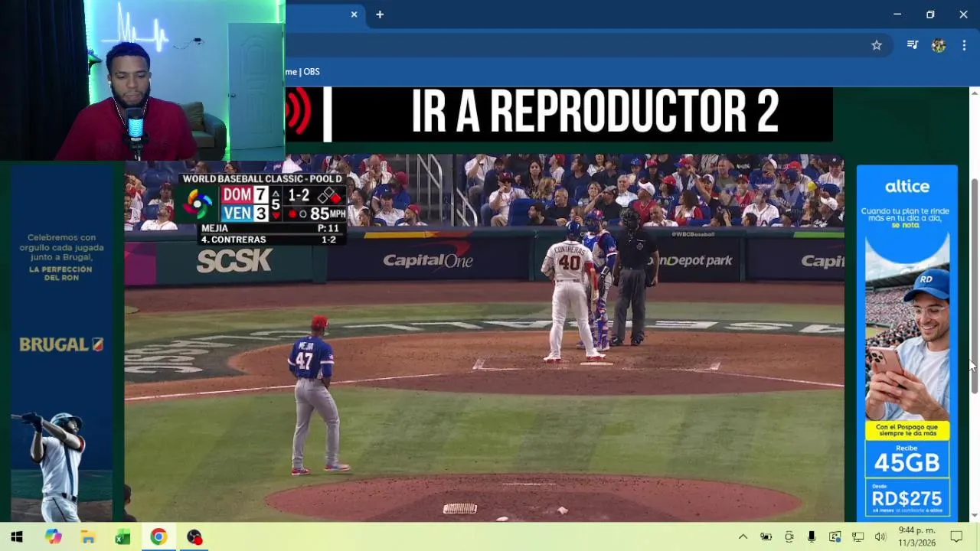This screenshot has height=551, width=980.
Task: Open the network tray icon
Action: pyautogui.click(x=858, y=537)
